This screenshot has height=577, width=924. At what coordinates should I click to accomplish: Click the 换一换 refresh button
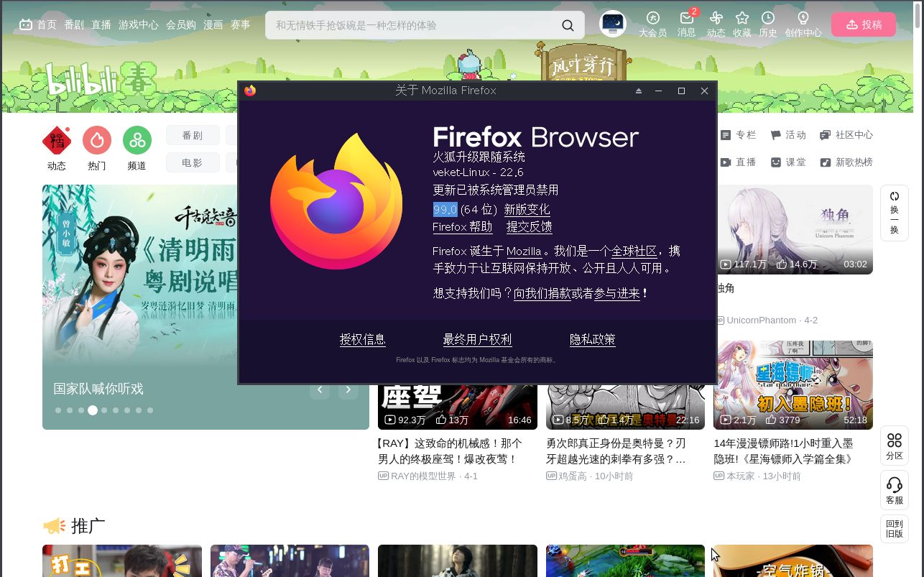tap(895, 213)
